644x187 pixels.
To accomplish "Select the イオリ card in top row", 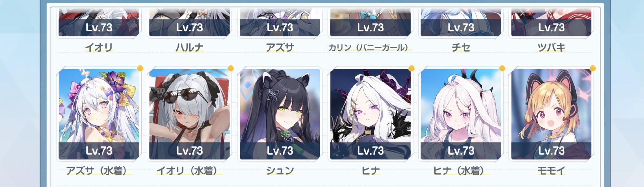I will [x=99, y=23].
